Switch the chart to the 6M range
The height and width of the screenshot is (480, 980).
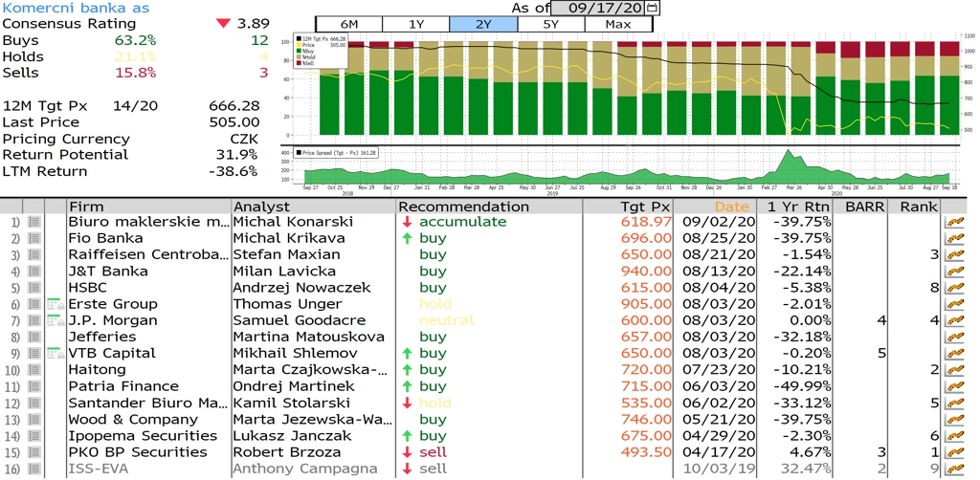348,24
